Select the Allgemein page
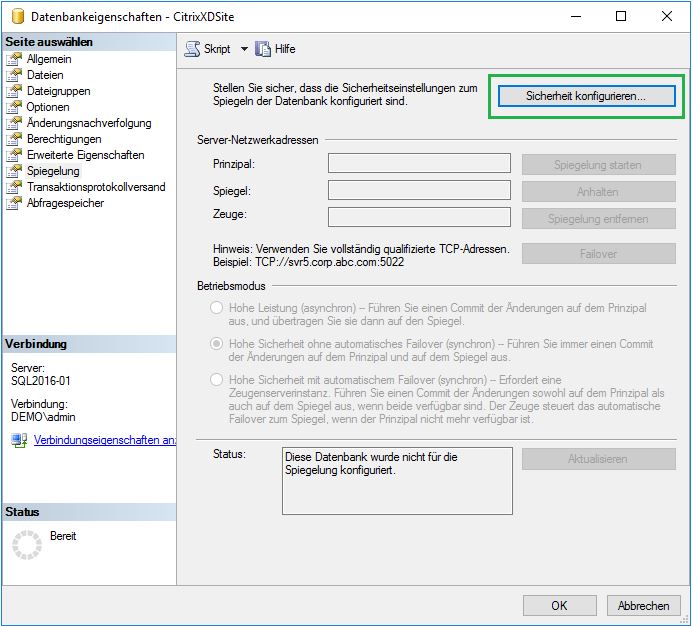This screenshot has width=693, height=628. (49, 59)
